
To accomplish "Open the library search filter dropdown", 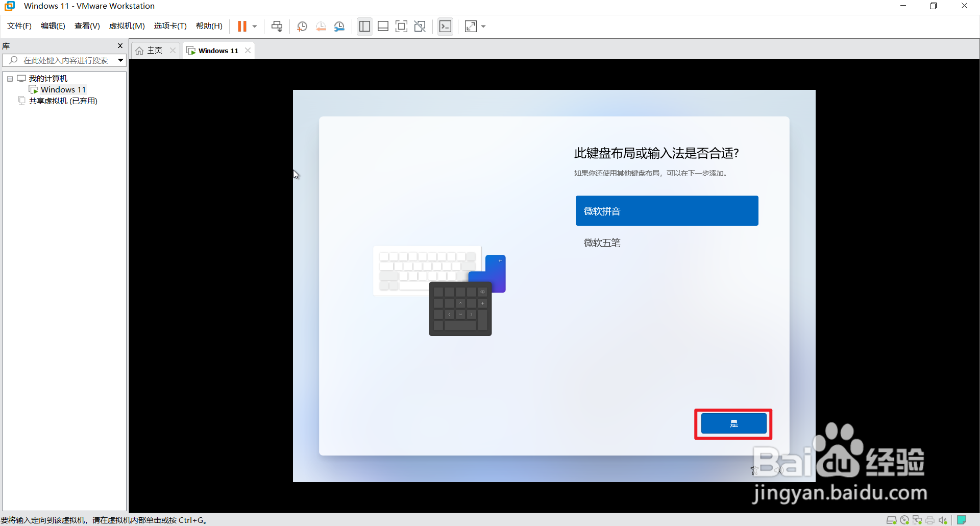I will 121,60.
